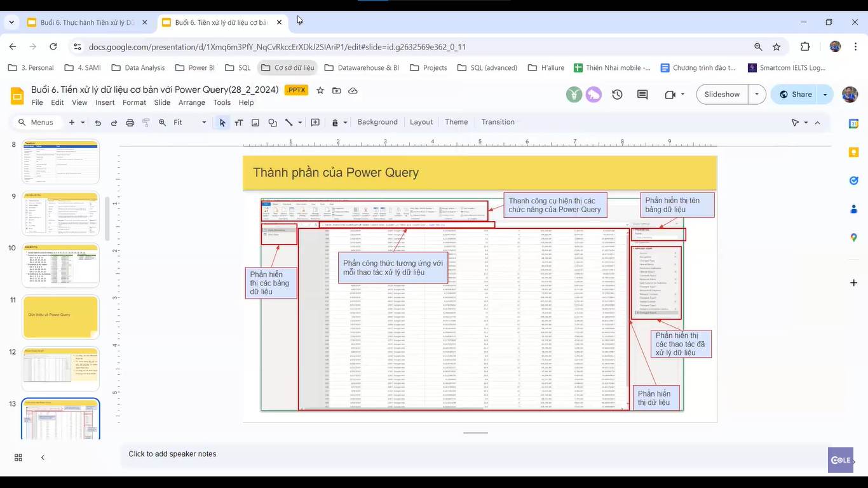Add a comment via toolbar icon
Screen dimensions: 868x488
point(315,123)
